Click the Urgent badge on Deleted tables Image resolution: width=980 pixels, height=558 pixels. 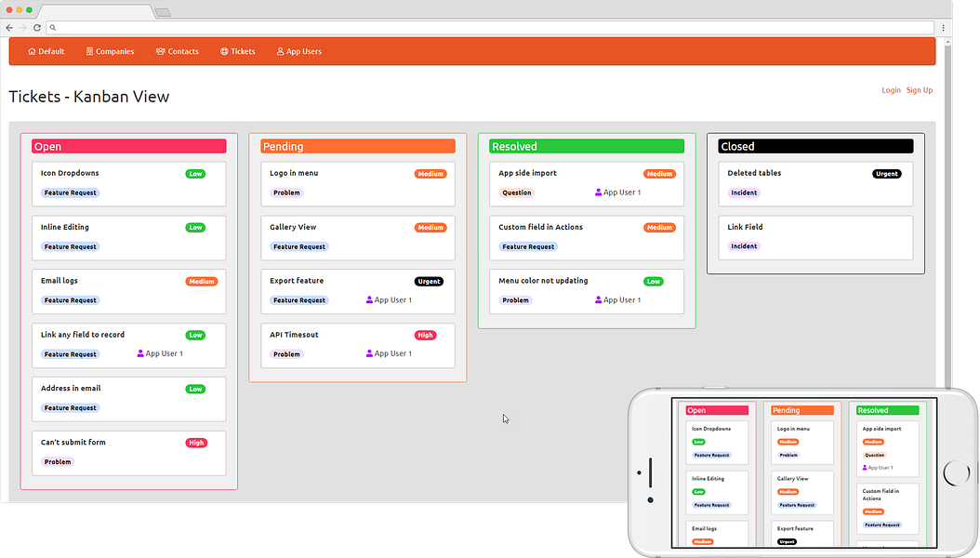click(x=887, y=174)
